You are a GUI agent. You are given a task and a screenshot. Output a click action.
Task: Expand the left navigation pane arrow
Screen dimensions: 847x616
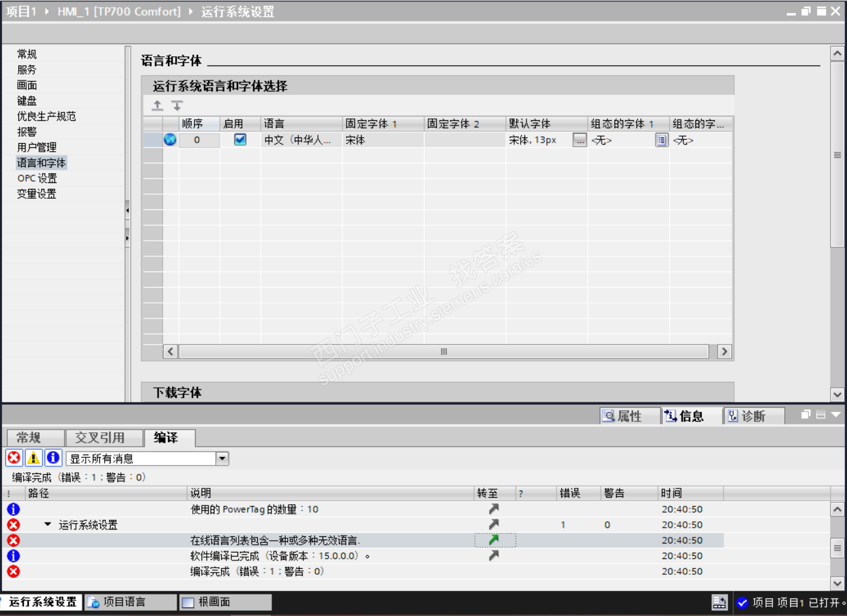tap(127, 238)
